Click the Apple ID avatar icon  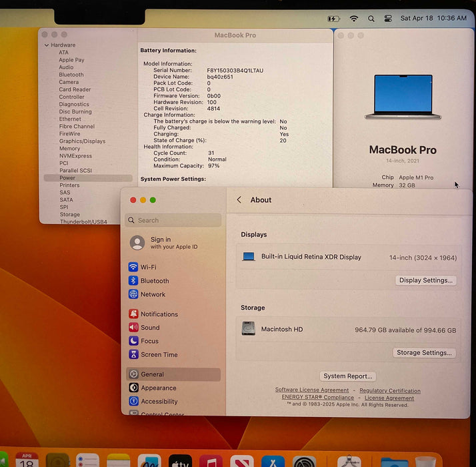137,243
